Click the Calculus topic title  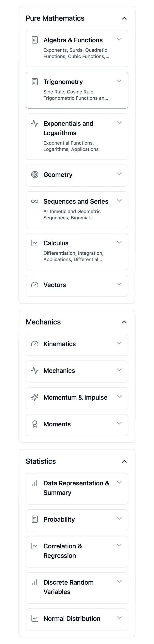tap(56, 243)
